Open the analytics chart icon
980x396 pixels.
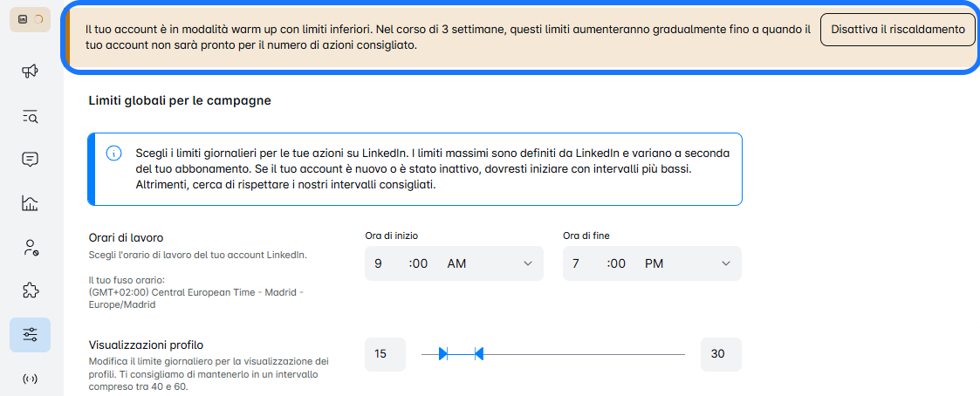coord(30,203)
